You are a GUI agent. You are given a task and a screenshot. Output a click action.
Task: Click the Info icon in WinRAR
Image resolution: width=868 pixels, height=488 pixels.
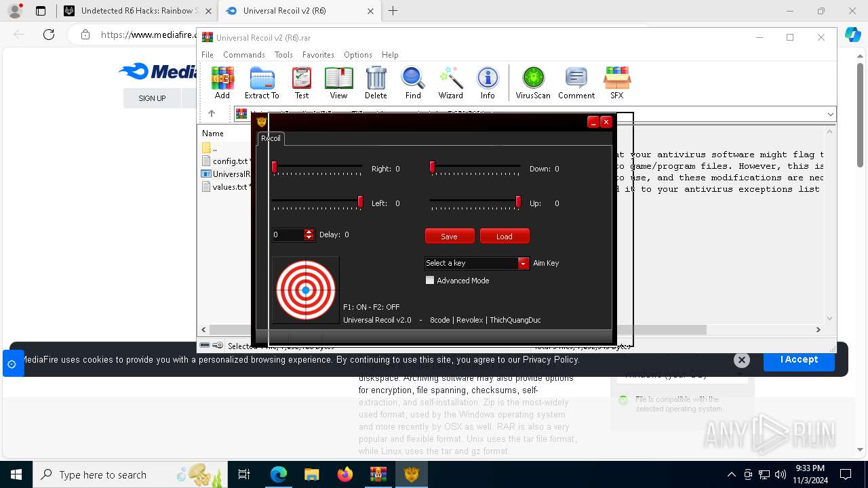point(488,83)
